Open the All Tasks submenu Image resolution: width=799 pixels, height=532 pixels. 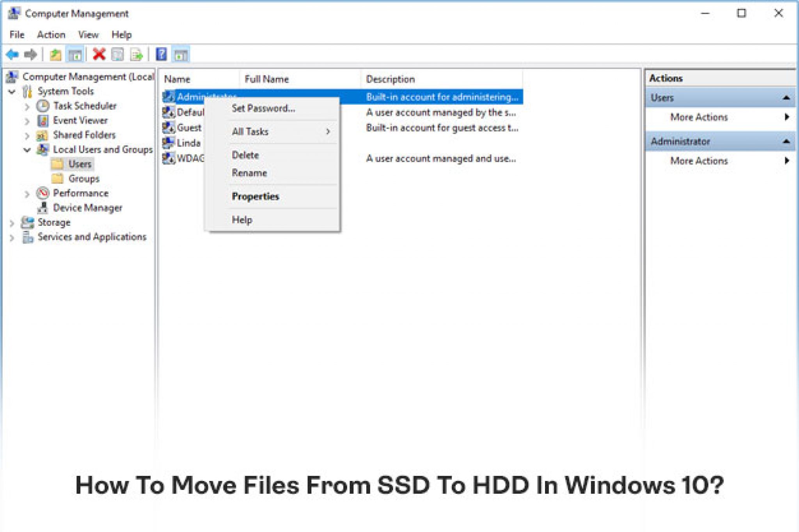272,131
